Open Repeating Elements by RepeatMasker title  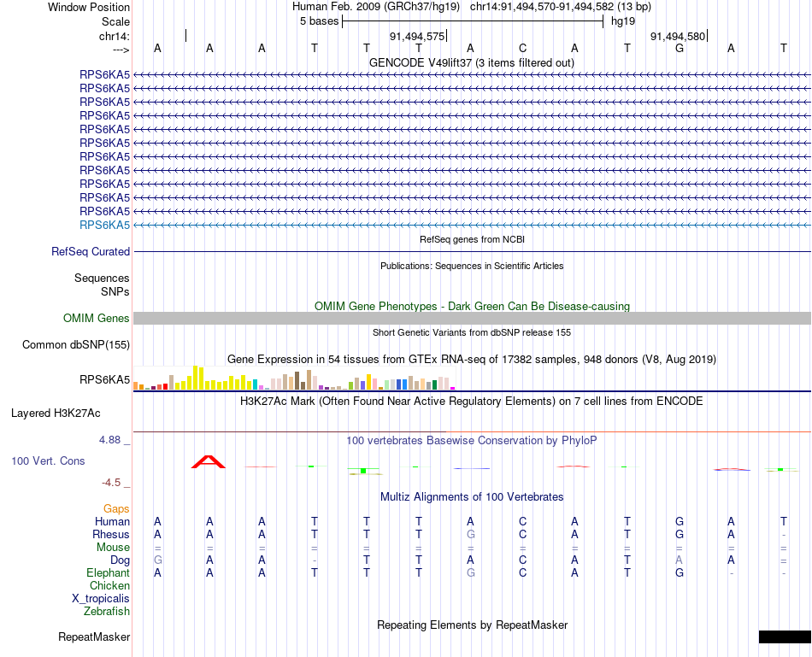tap(472, 625)
